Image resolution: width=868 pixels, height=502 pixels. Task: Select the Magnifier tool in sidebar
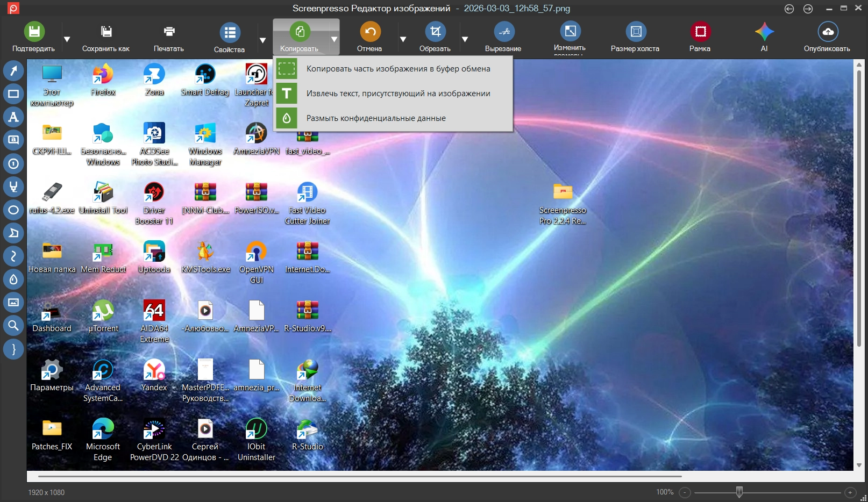coord(13,325)
